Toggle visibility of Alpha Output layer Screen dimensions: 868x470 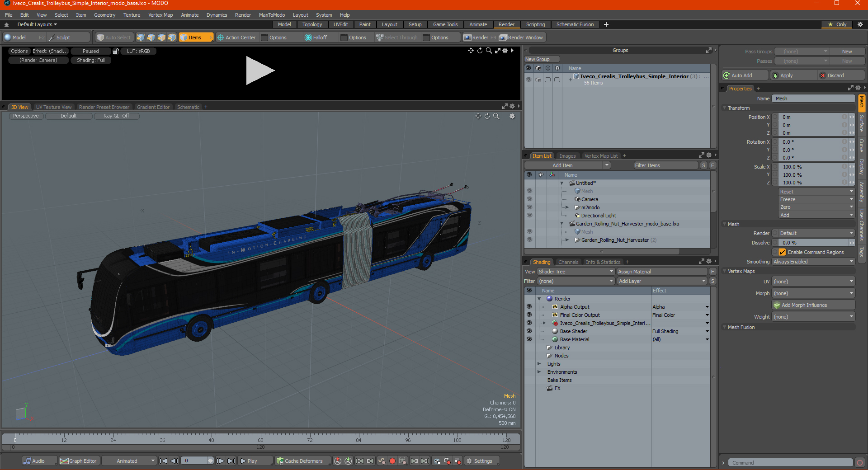[x=529, y=307]
